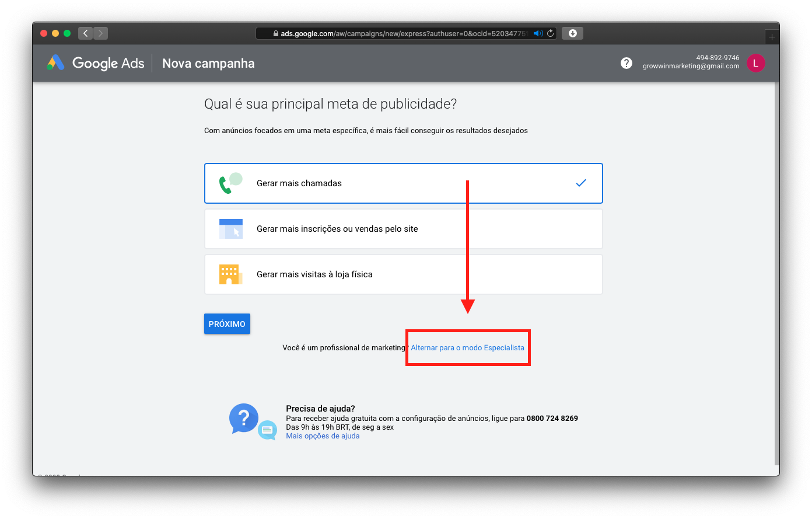
Task: Click the yellow store building icon
Action: coord(230,274)
